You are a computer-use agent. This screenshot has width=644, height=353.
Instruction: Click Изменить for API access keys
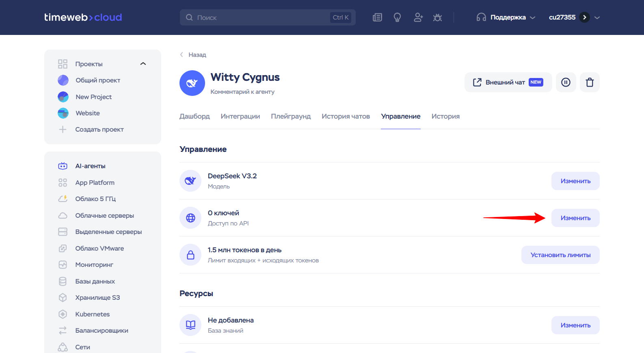(x=575, y=218)
